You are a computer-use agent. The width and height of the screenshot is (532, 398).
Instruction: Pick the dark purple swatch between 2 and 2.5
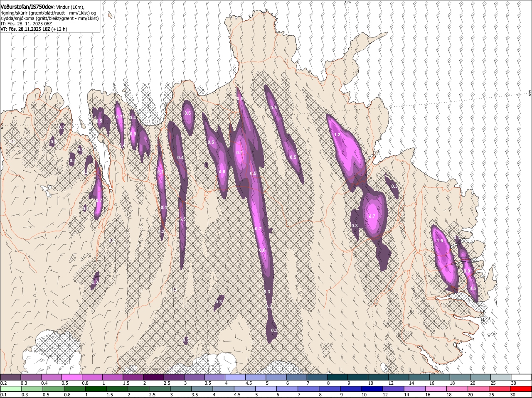point(153,377)
